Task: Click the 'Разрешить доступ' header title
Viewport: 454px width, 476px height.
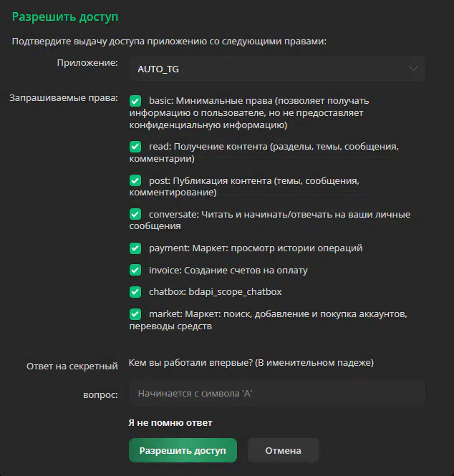Action: (65, 16)
